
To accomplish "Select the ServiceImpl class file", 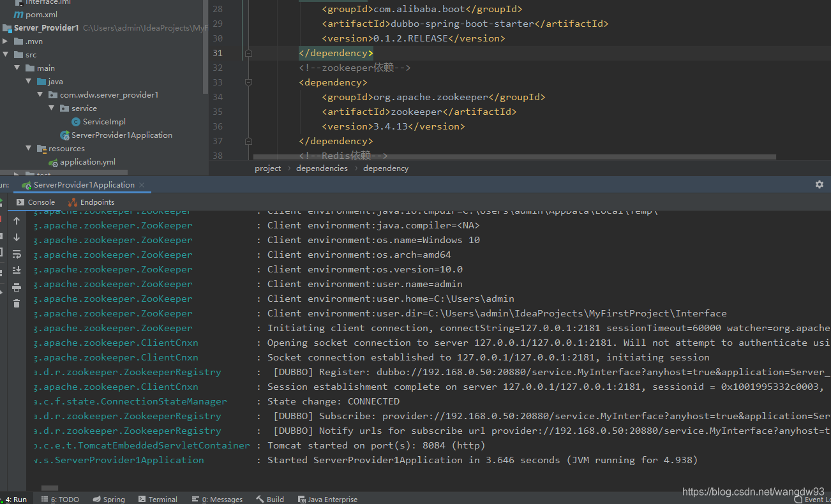I will tap(104, 122).
